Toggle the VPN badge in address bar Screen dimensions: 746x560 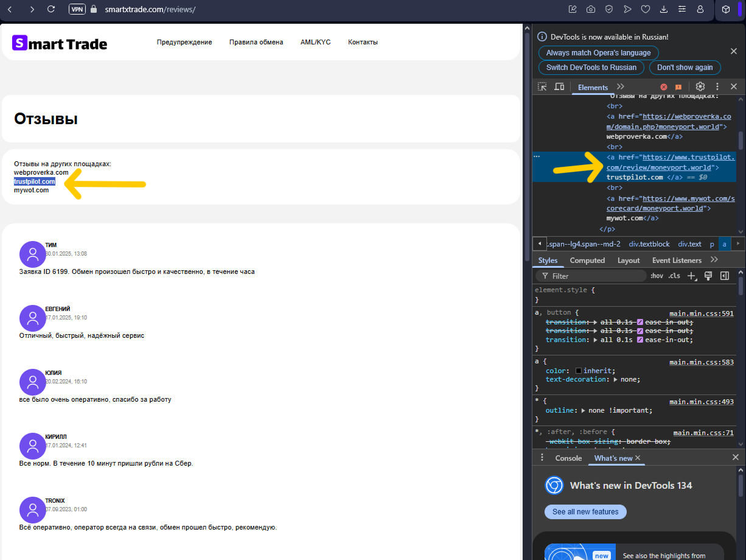click(77, 9)
